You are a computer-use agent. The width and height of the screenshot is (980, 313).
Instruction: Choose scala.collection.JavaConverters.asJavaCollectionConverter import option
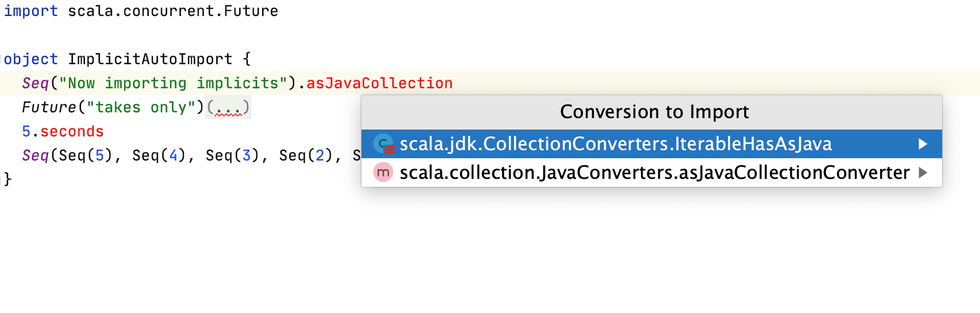click(x=652, y=173)
